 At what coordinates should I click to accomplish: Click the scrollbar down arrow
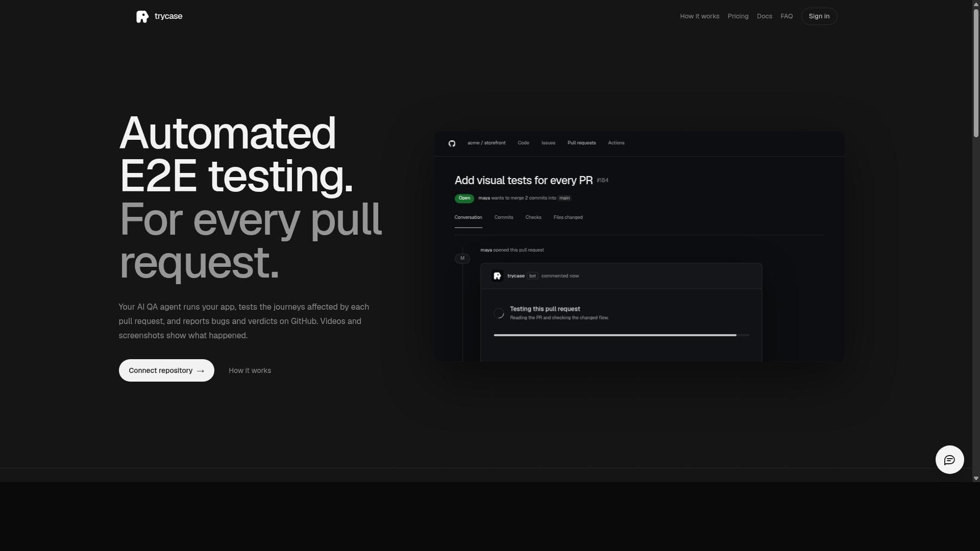pyautogui.click(x=976, y=479)
